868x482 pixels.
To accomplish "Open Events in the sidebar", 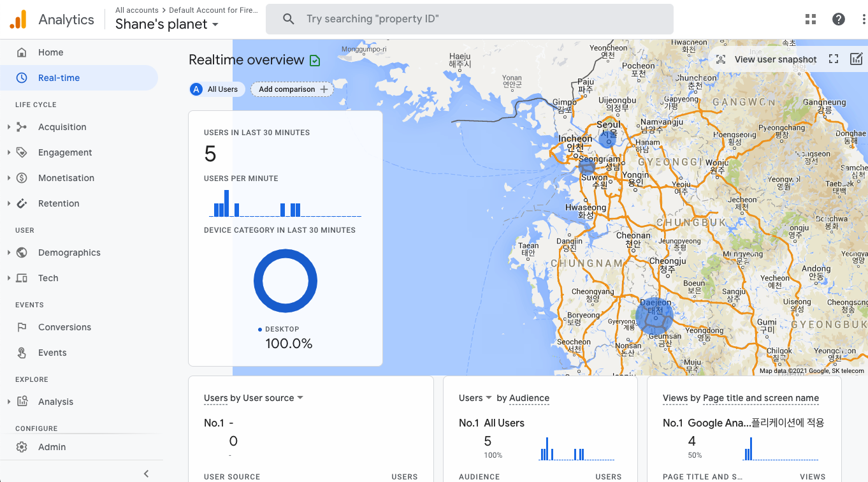I will click(52, 353).
